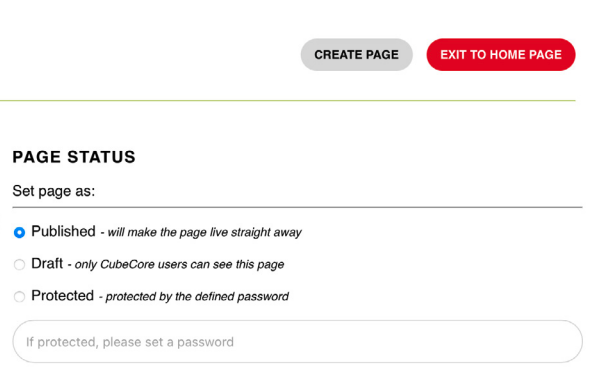Click 'protected by the defined password' description
This screenshot has width=594, height=386.
coord(197,297)
